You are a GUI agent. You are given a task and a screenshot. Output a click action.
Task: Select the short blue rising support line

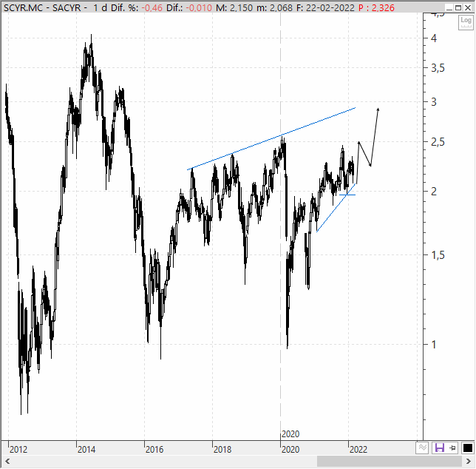[x=336, y=207]
